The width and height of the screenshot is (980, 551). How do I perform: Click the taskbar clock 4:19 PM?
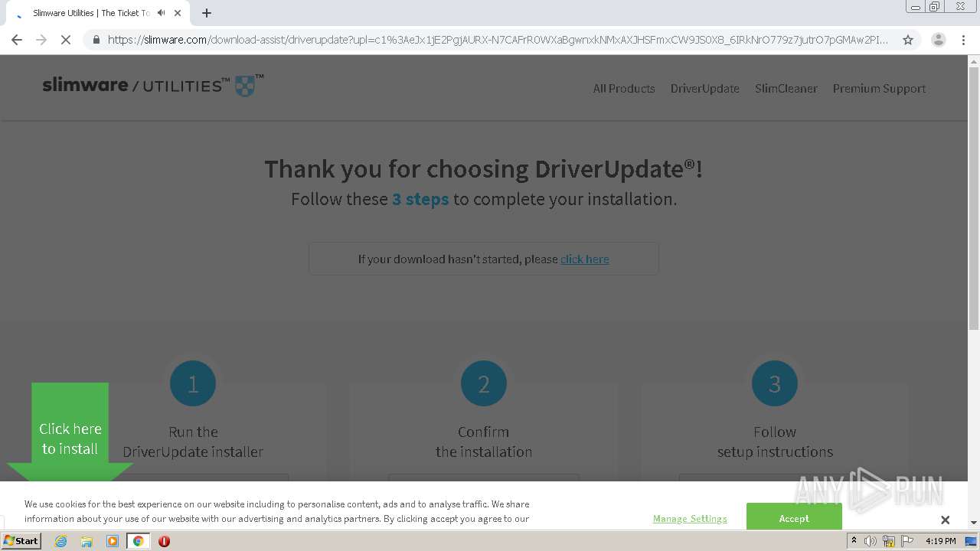pos(940,541)
